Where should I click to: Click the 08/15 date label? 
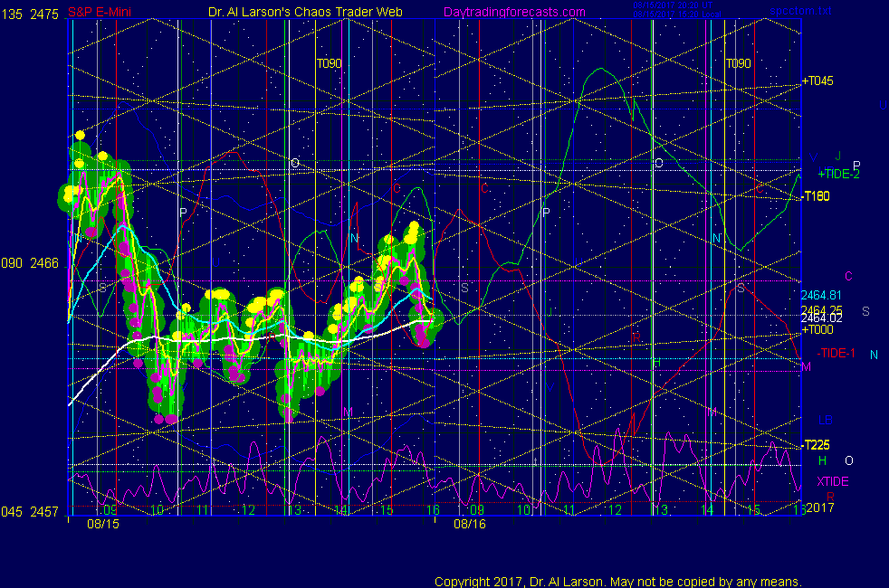[103, 524]
